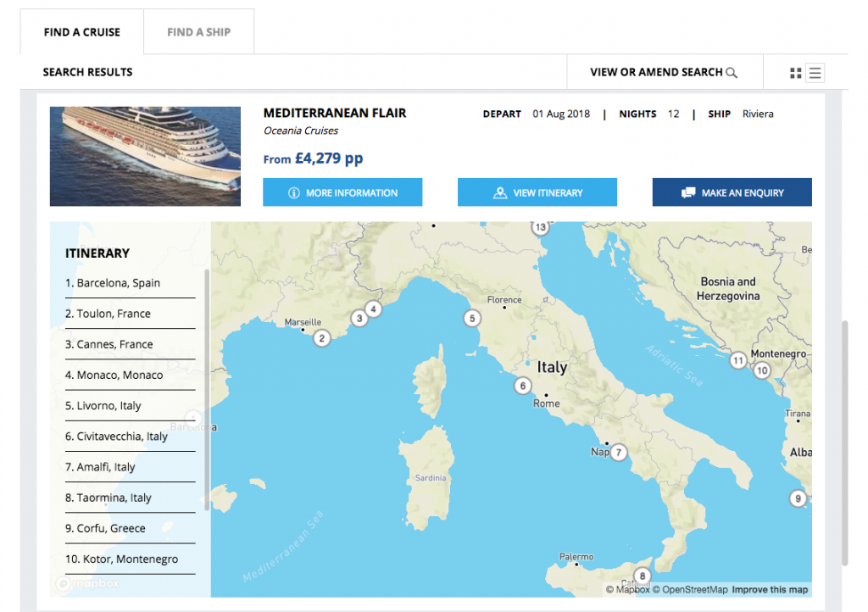Click map marker 11 on Adriatic coast
This screenshot has width=868, height=612.
pos(737,361)
